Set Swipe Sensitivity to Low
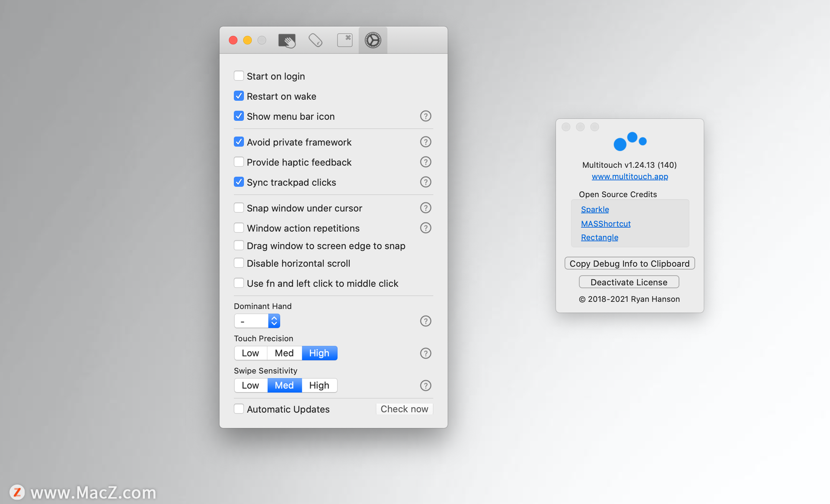This screenshot has width=830, height=504. (x=251, y=385)
